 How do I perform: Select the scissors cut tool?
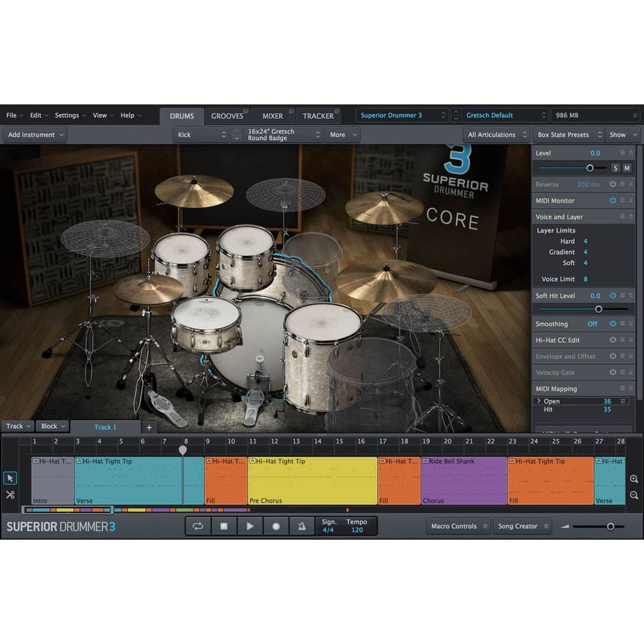10,495
